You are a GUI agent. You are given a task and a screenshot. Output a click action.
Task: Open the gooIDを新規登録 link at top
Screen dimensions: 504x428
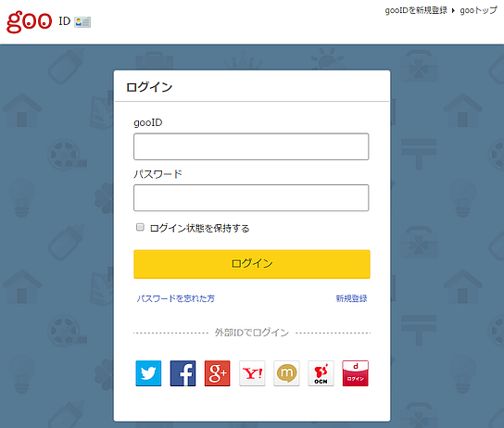point(416,10)
